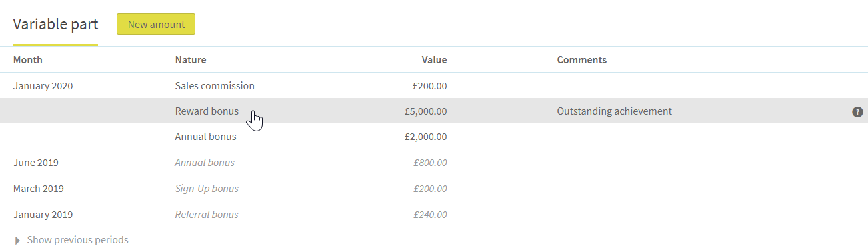Click the Comments column header

pyautogui.click(x=582, y=60)
